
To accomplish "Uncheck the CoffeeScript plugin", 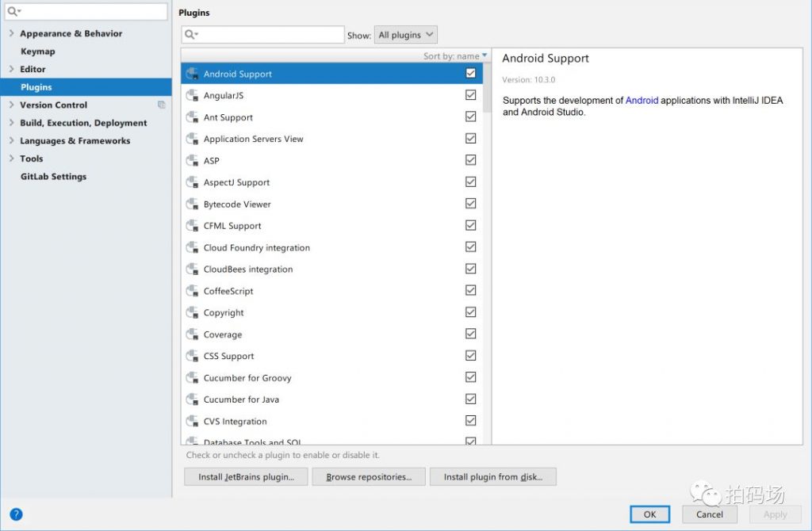I will 470,290.
